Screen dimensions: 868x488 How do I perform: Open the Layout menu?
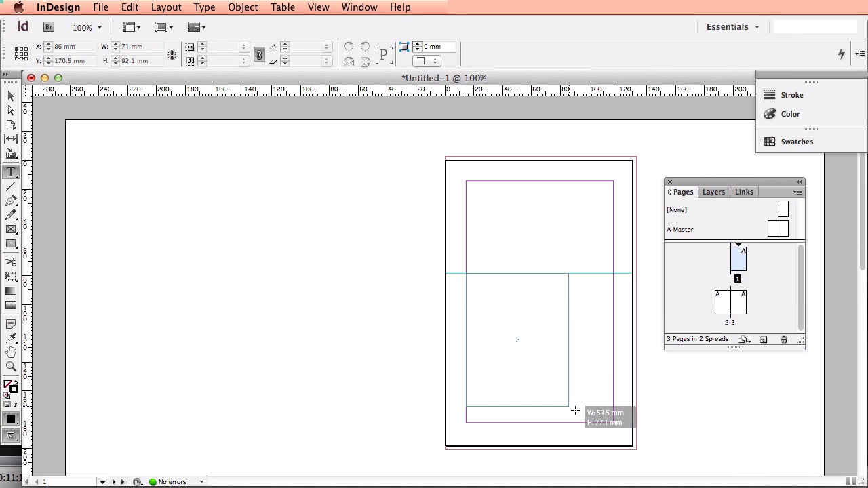(165, 7)
